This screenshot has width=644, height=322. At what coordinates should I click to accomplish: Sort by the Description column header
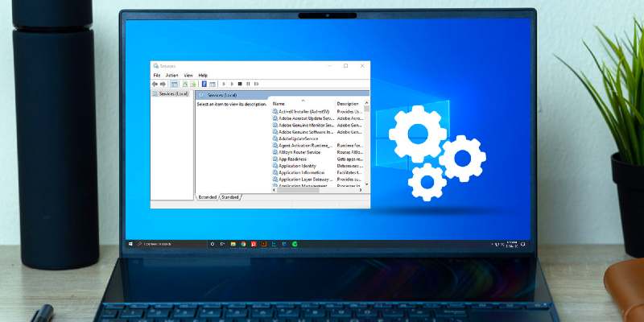348,104
